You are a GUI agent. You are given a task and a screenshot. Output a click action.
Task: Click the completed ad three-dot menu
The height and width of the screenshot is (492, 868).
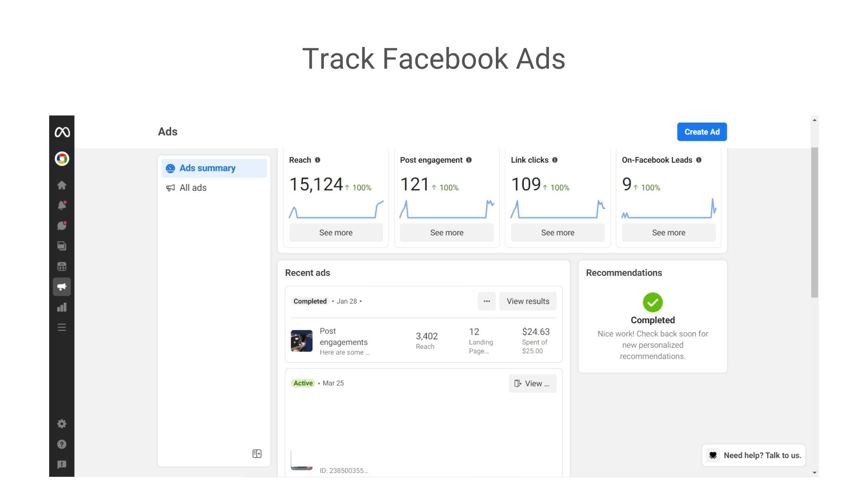click(487, 301)
